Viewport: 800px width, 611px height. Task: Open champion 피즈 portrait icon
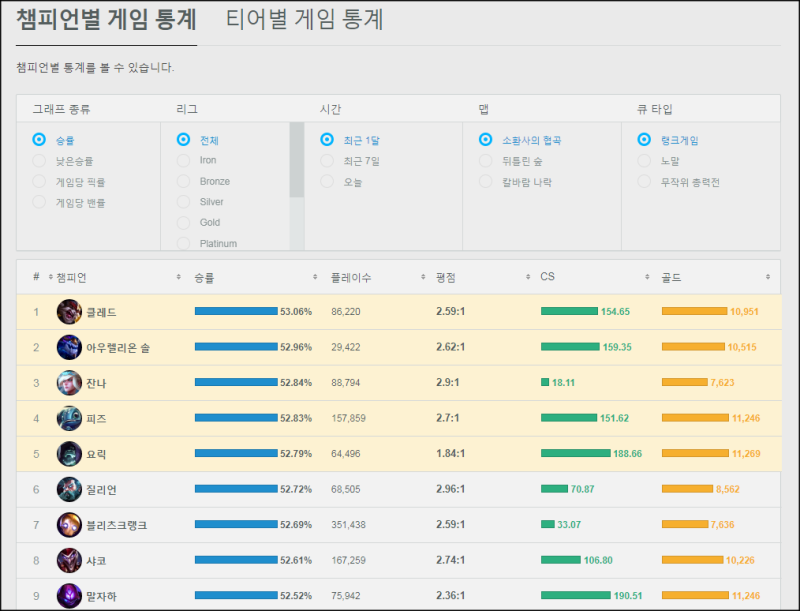click(69, 418)
